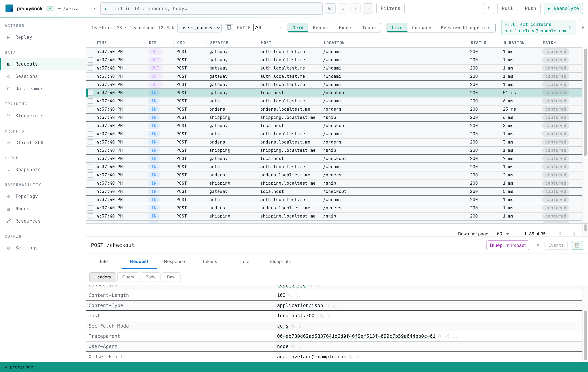This screenshot has width=588, height=372.
Task: Search for Content-Length value 103
Action: pyautogui.click(x=290, y=295)
